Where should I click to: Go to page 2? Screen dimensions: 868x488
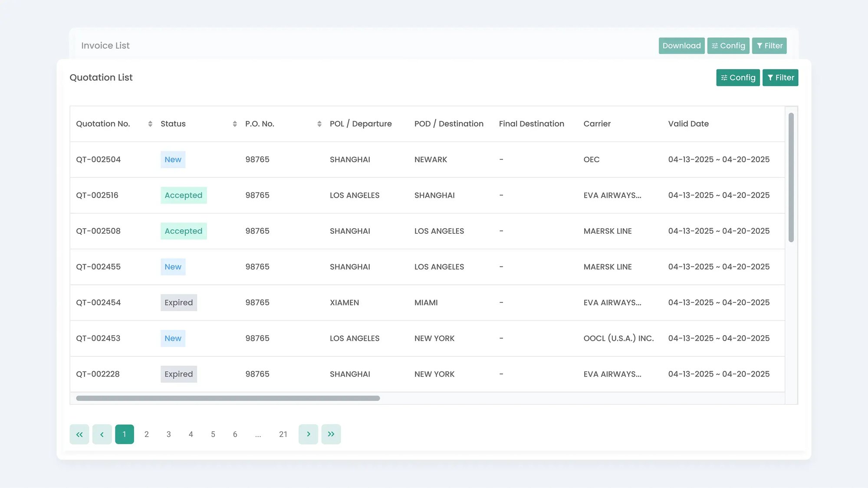coord(147,434)
